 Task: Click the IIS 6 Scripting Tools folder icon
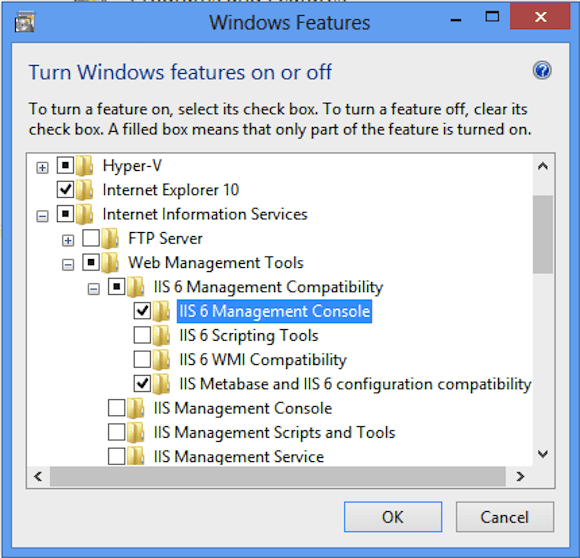161,335
